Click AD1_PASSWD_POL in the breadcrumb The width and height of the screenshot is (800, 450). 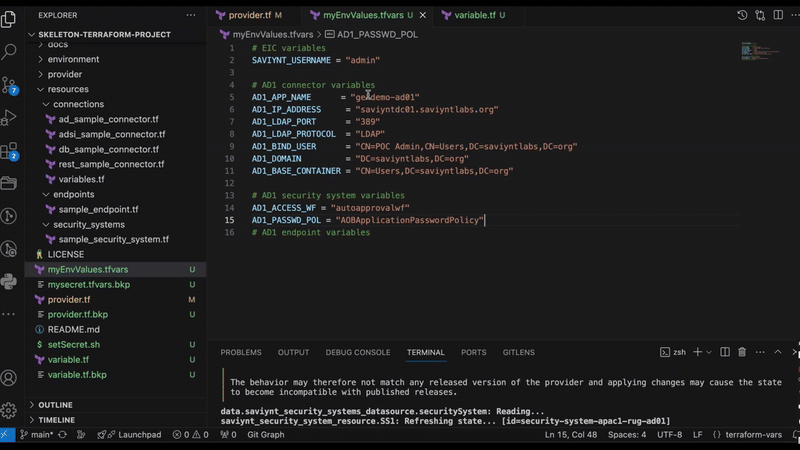tap(377, 35)
